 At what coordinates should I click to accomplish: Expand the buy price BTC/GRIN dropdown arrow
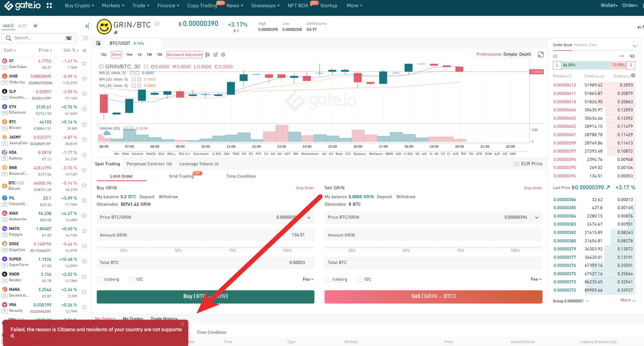309,217
